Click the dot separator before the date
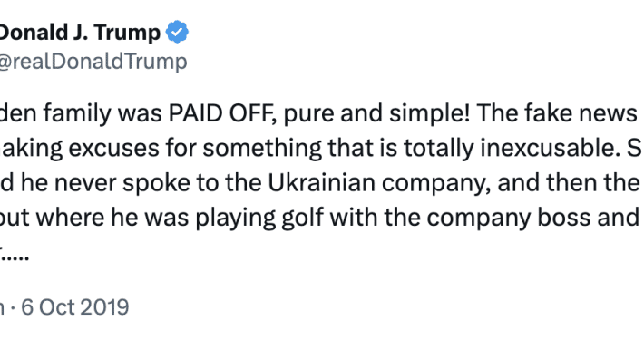Viewport: 644px width, 340px height. (13, 308)
